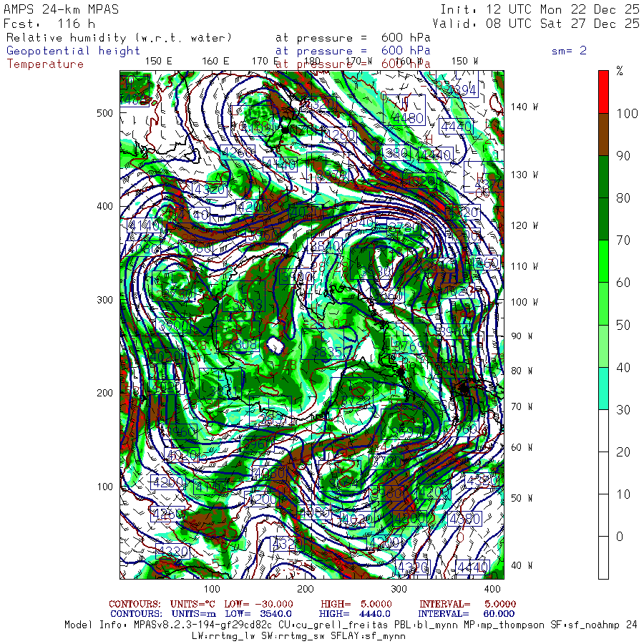Select the brown 90–100% legend swatch
The image size is (644, 644).
(x=603, y=134)
